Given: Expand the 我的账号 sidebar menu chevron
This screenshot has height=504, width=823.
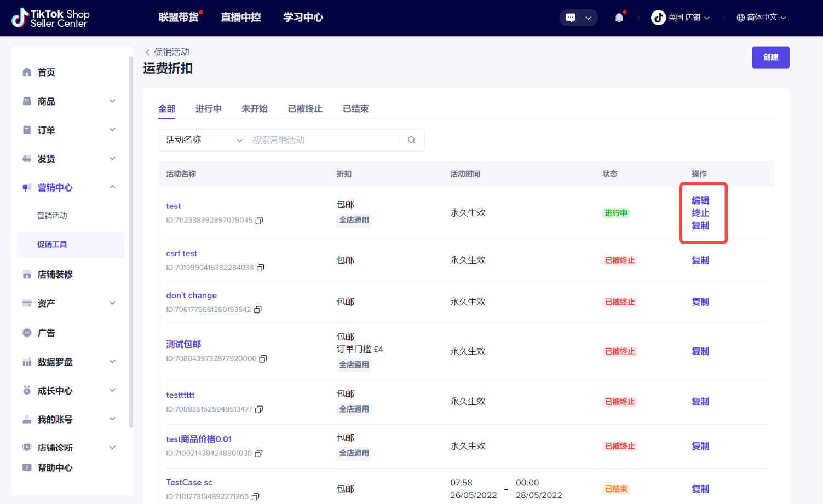Looking at the screenshot, I should [x=112, y=419].
